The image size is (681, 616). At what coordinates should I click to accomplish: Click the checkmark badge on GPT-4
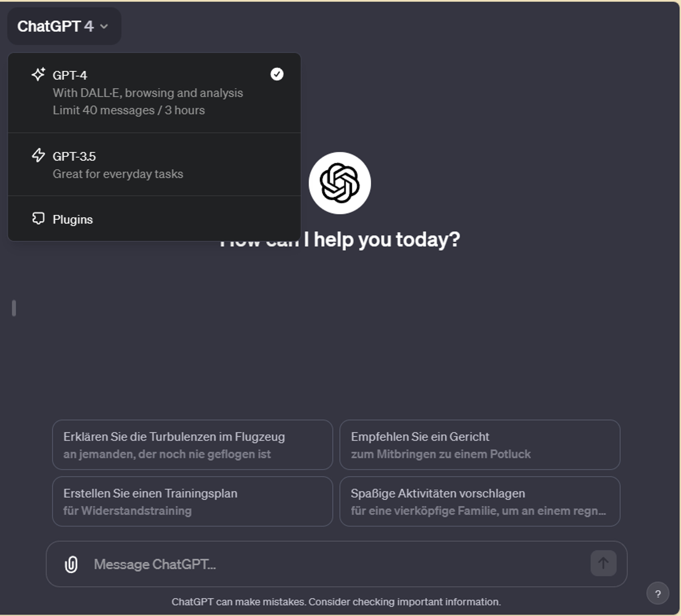point(276,74)
